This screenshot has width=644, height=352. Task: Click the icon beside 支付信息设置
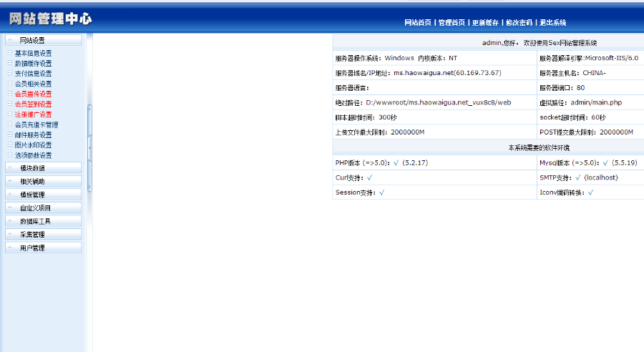[x=10, y=73]
